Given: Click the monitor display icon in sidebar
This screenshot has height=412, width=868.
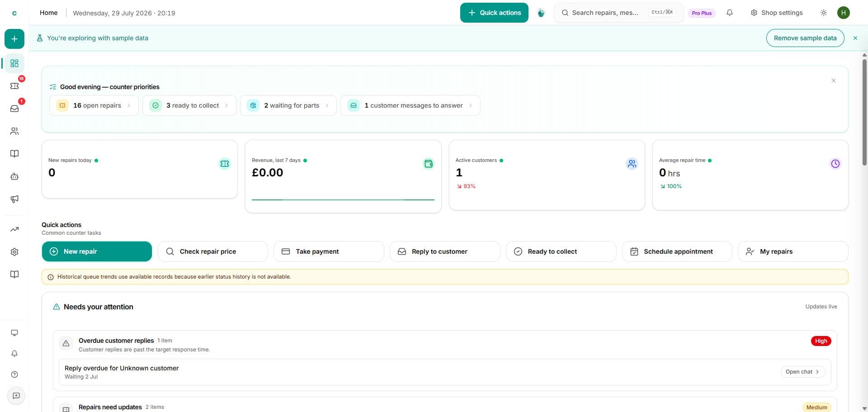Looking at the screenshot, I should pyautogui.click(x=14, y=333).
